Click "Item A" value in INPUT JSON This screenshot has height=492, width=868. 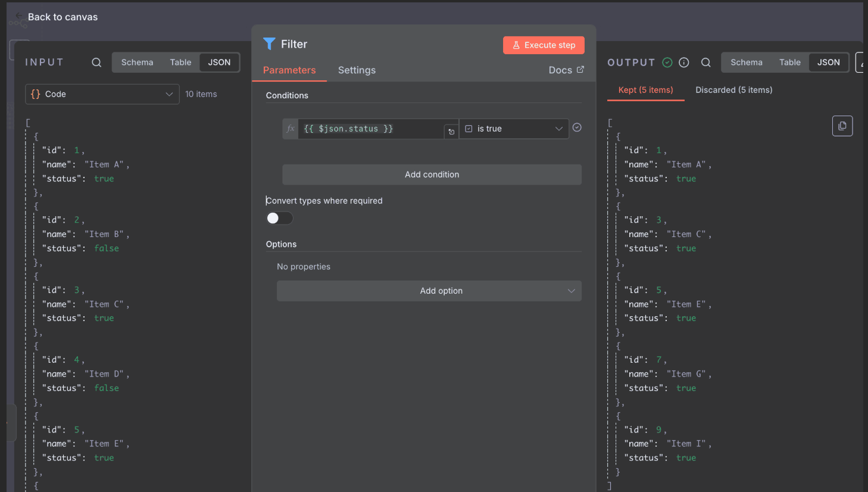click(x=104, y=164)
